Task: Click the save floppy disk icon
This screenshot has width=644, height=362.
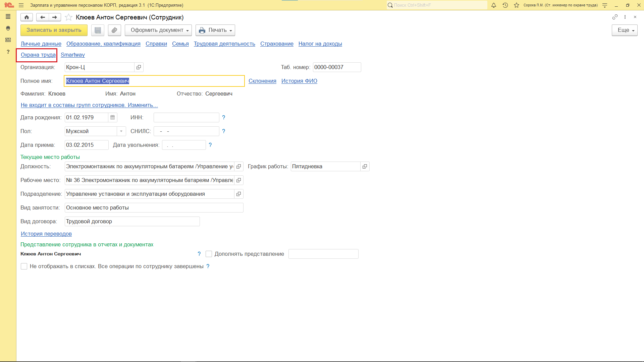Action: 98,30
